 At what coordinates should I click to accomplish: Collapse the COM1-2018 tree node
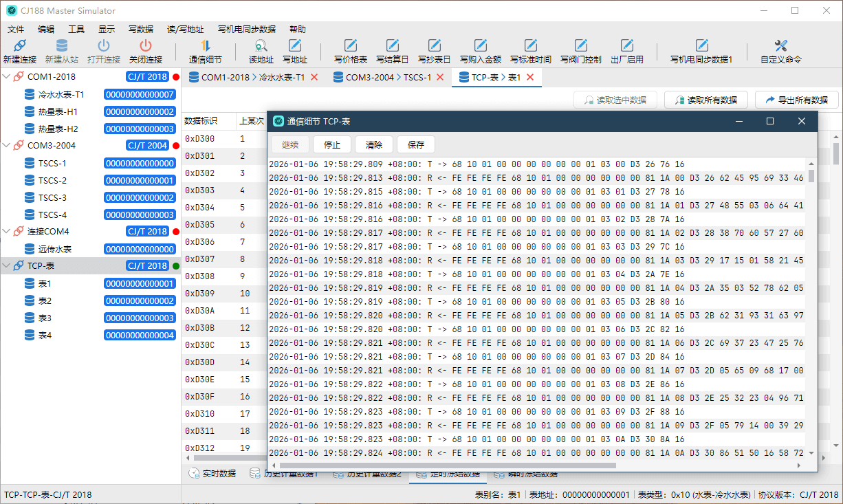(x=7, y=77)
